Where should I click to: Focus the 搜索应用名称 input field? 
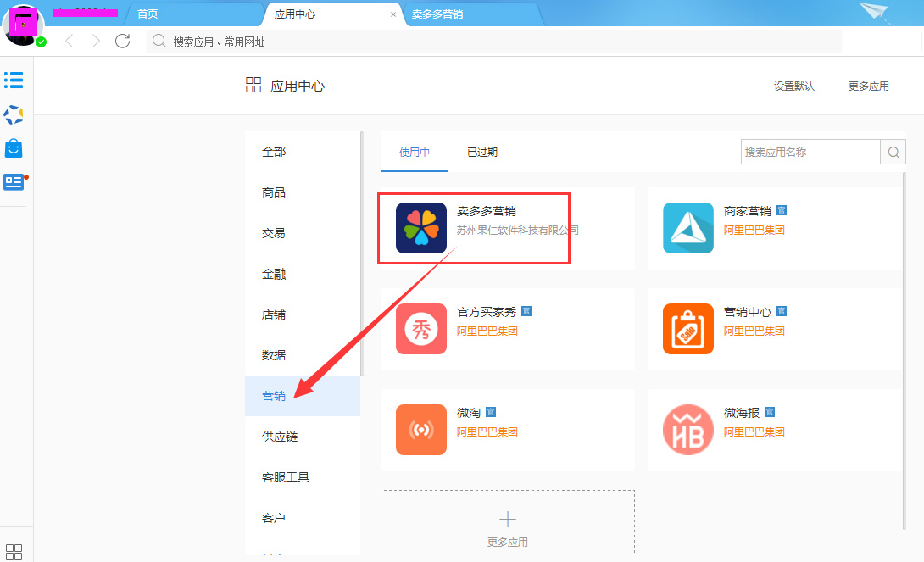click(x=810, y=152)
